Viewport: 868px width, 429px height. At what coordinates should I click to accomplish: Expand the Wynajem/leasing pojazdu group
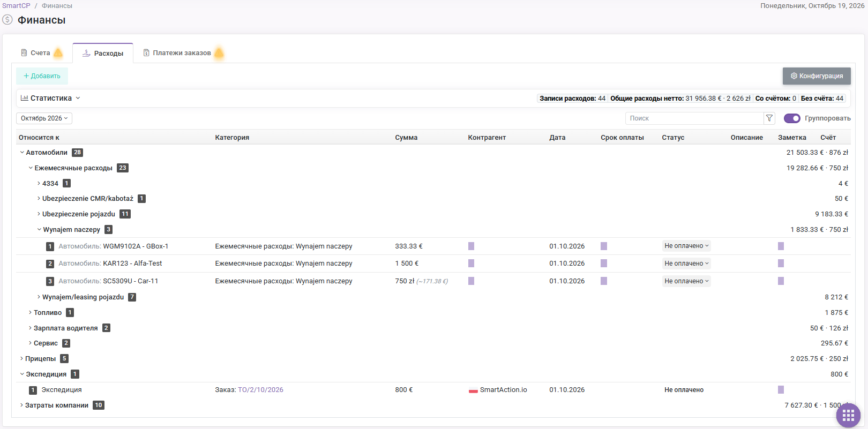(39, 297)
